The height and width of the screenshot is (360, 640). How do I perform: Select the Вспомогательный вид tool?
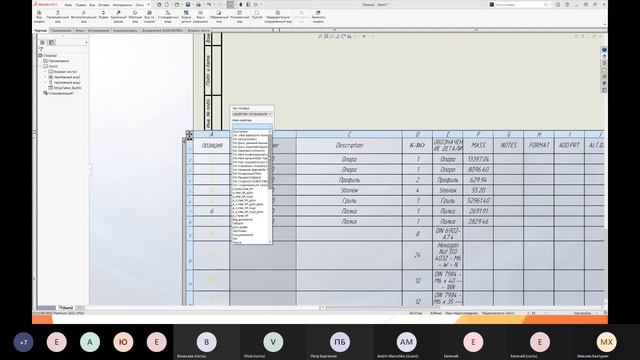pyautogui.click(x=84, y=16)
